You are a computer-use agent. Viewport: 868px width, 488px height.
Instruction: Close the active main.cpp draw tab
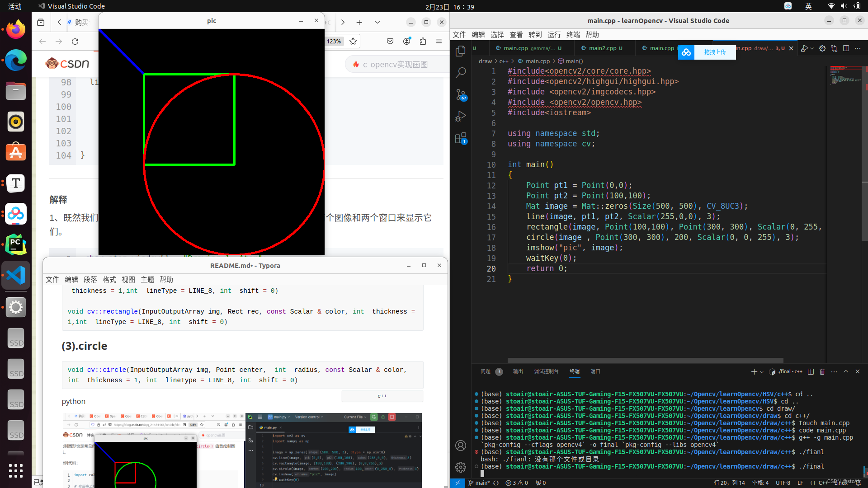[x=791, y=48]
